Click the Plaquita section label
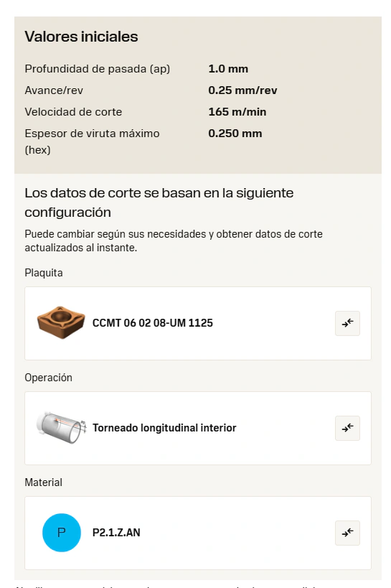This screenshot has height=588, width=391. (x=44, y=273)
